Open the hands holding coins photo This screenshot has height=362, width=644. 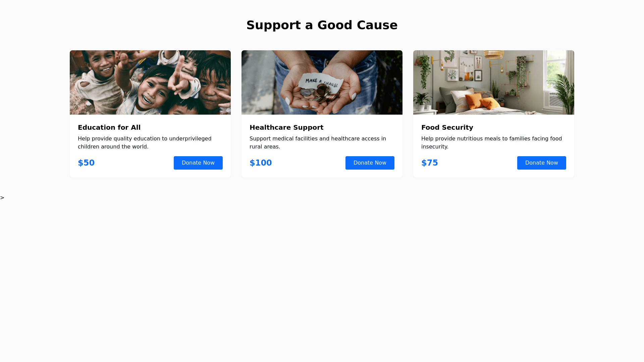pos(322,82)
